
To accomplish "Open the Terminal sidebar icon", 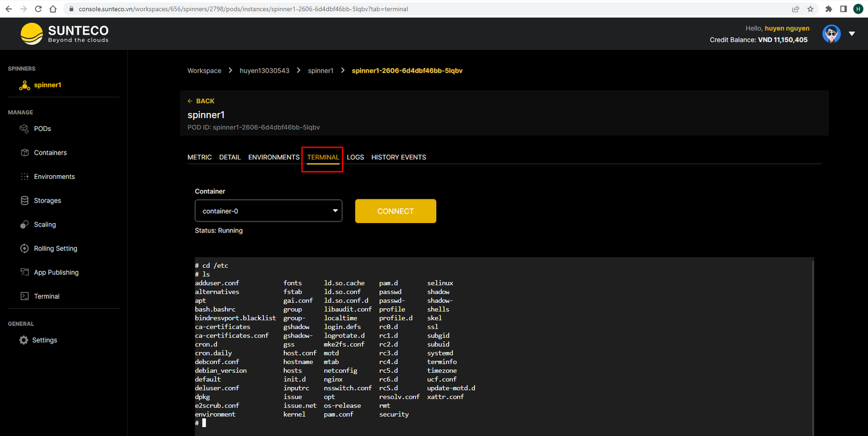I will coord(24,296).
